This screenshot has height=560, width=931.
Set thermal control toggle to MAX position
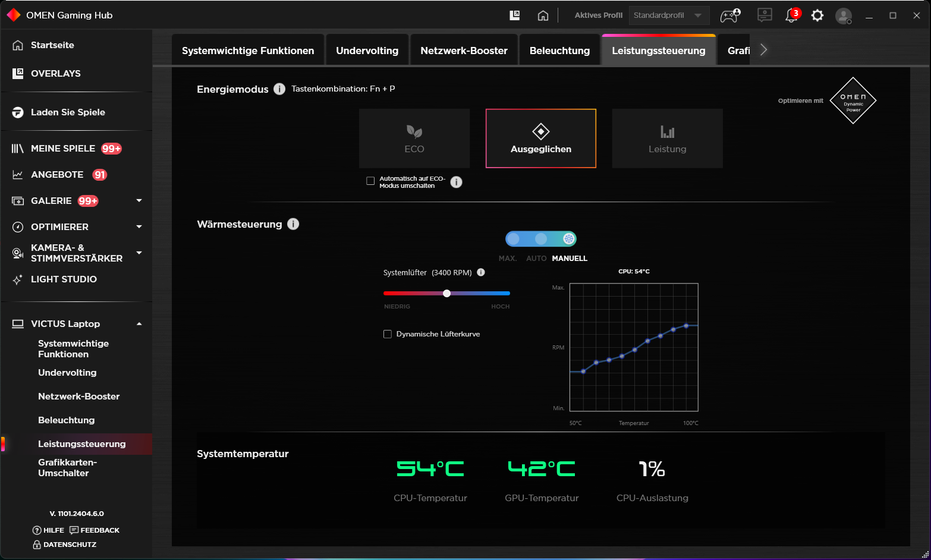pos(514,239)
